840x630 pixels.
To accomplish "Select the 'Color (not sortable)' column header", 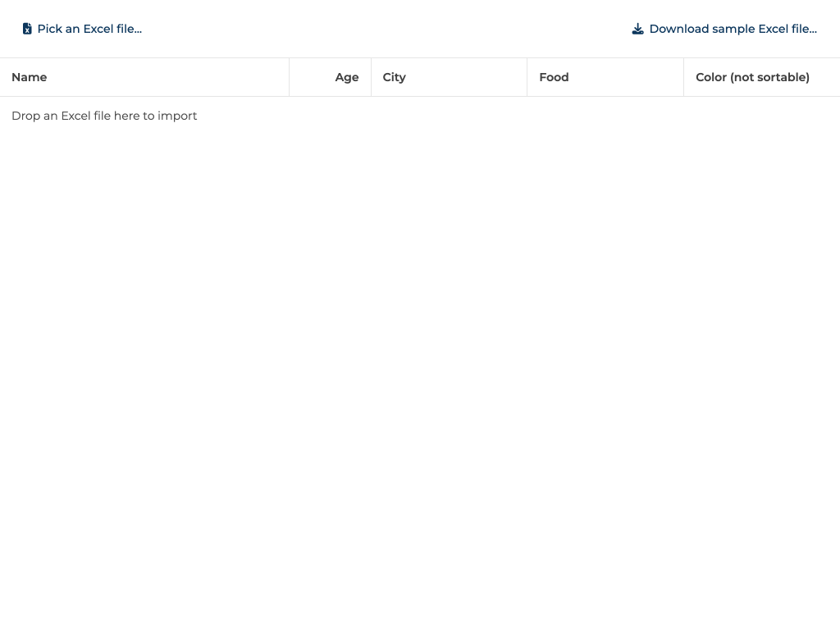I will [x=752, y=77].
